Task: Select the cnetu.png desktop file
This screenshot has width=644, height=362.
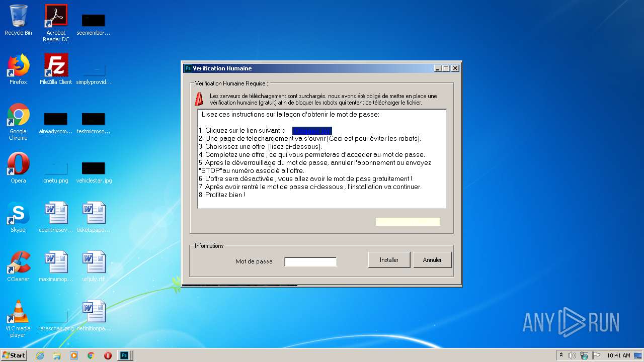Action: click(56, 171)
